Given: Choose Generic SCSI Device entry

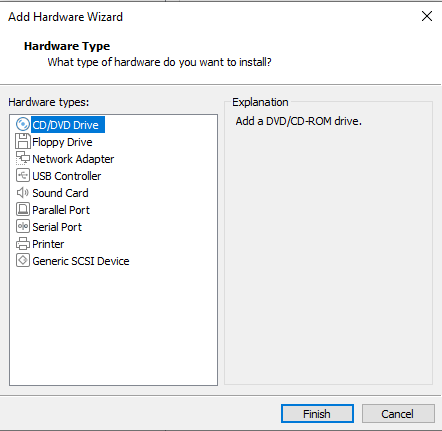Looking at the screenshot, I should point(81,261).
